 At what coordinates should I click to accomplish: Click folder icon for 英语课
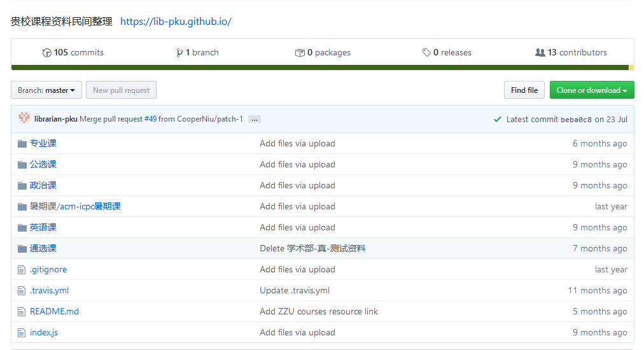tap(22, 228)
